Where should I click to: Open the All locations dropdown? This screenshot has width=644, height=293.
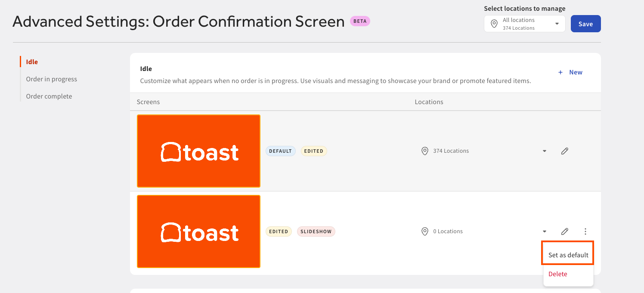click(525, 24)
